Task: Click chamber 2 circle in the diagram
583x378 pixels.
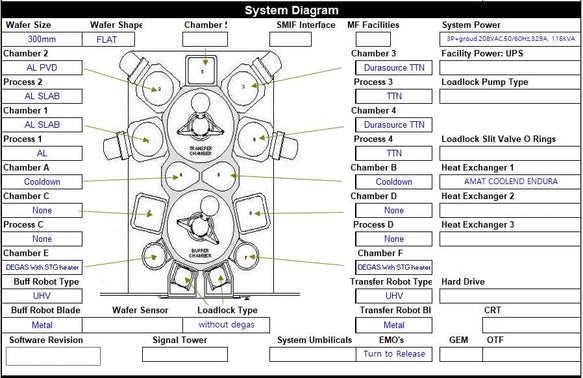Action: pos(158,88)
